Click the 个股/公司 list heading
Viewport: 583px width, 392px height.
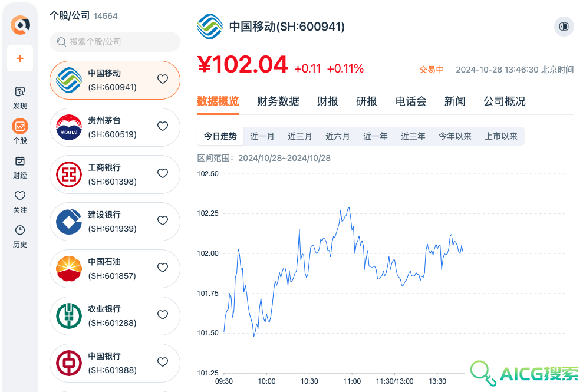point(70,15)
